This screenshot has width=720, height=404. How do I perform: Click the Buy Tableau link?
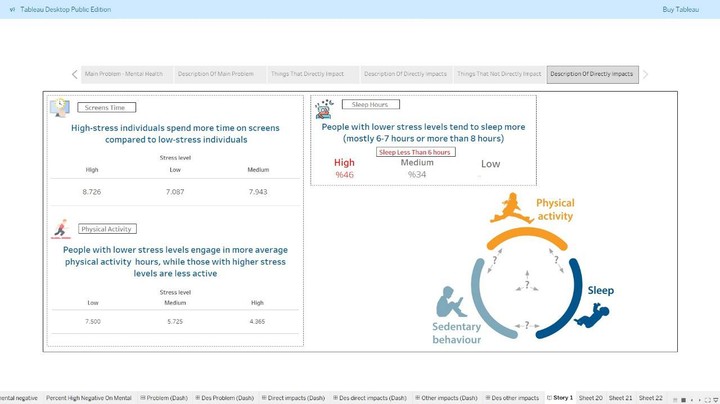[x=681, y=9]
